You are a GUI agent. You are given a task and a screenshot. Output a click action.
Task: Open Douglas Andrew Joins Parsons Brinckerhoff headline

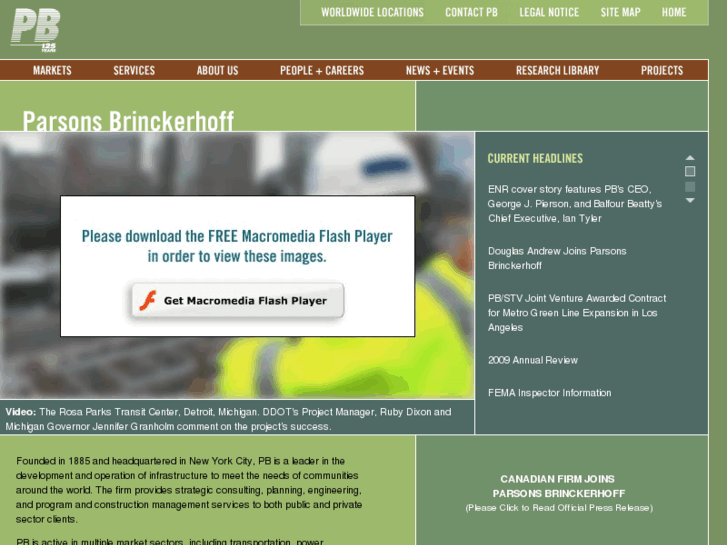coord(557,258)
